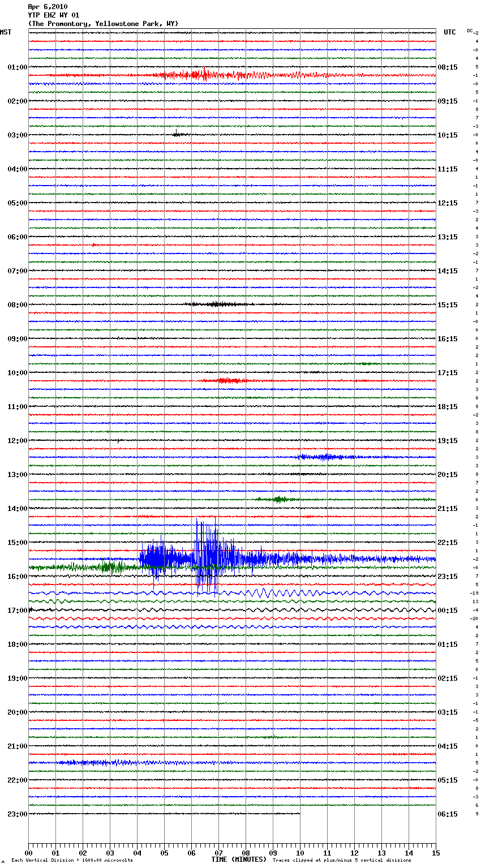Select the "14:15" UTC time label
481x868 pixels.
(x=448, y=271)
